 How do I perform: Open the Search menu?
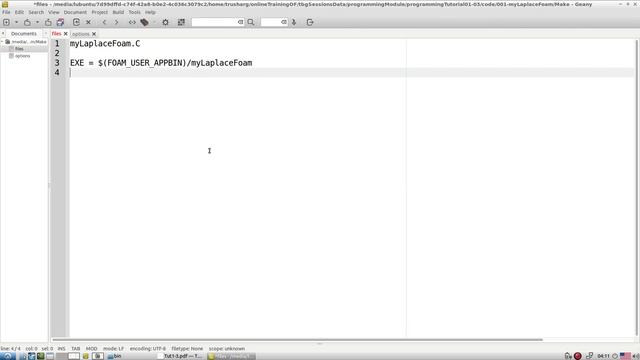[x=36, y=12]
